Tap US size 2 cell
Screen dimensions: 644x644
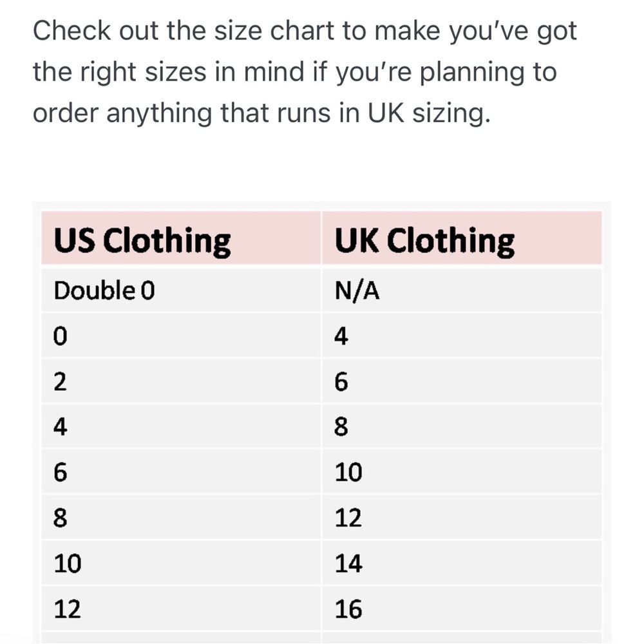181,381
